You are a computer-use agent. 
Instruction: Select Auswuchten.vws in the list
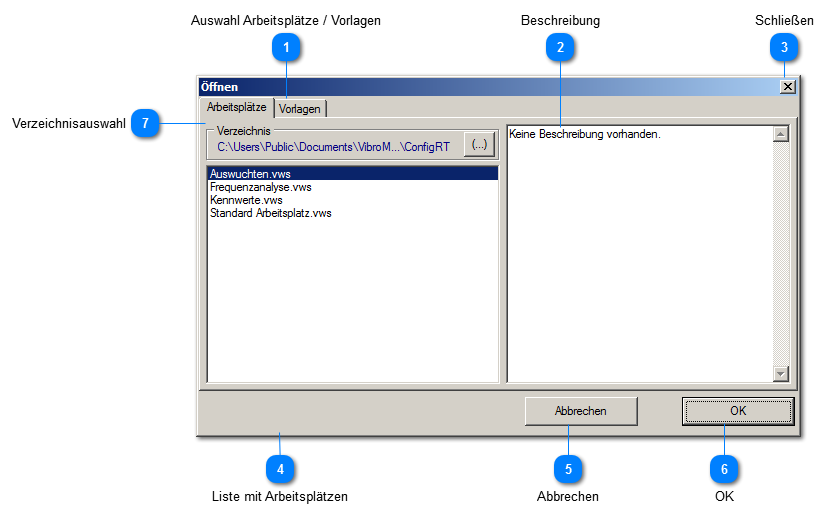(x=353, y=174)
